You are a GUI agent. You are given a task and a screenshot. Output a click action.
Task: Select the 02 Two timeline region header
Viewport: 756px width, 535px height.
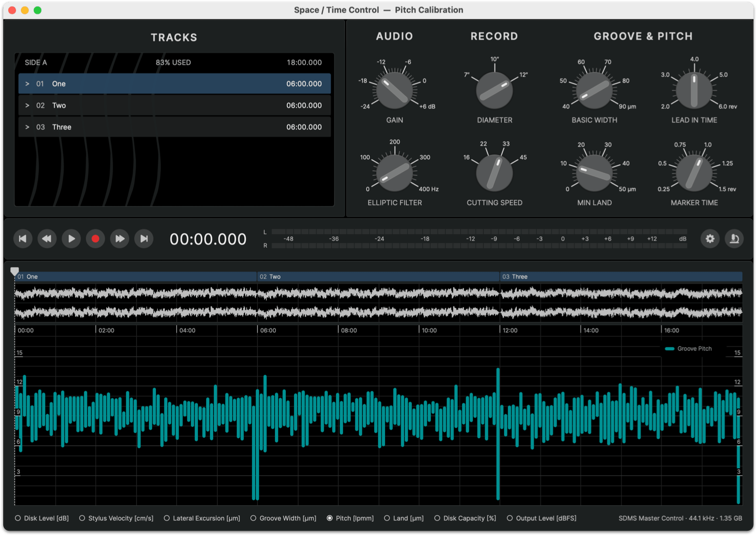[x=378, y=276]
